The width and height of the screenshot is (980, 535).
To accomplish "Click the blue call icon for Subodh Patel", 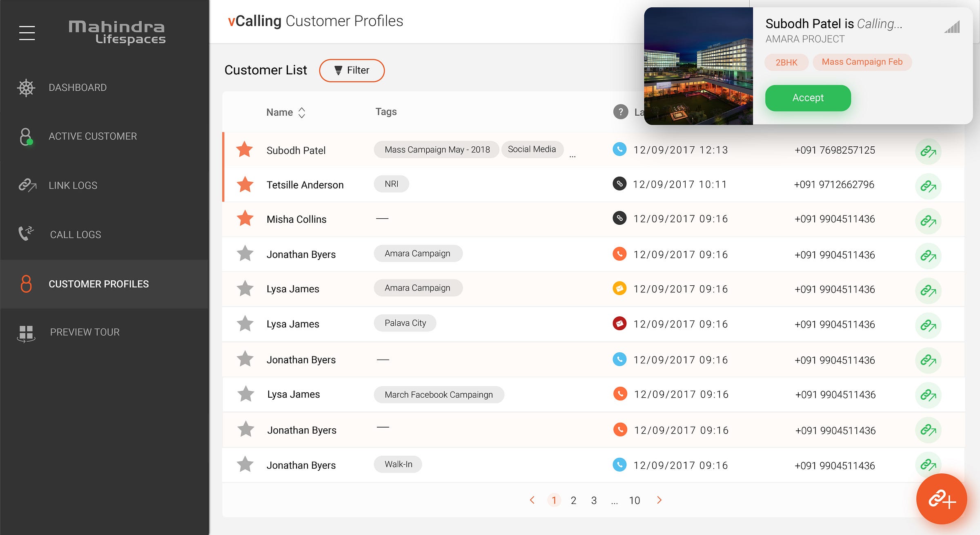I will pyautogui.click(x=619, y=149).
